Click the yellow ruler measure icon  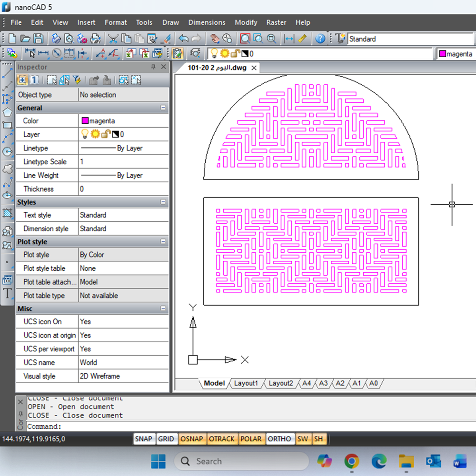[x=302, y=39]
